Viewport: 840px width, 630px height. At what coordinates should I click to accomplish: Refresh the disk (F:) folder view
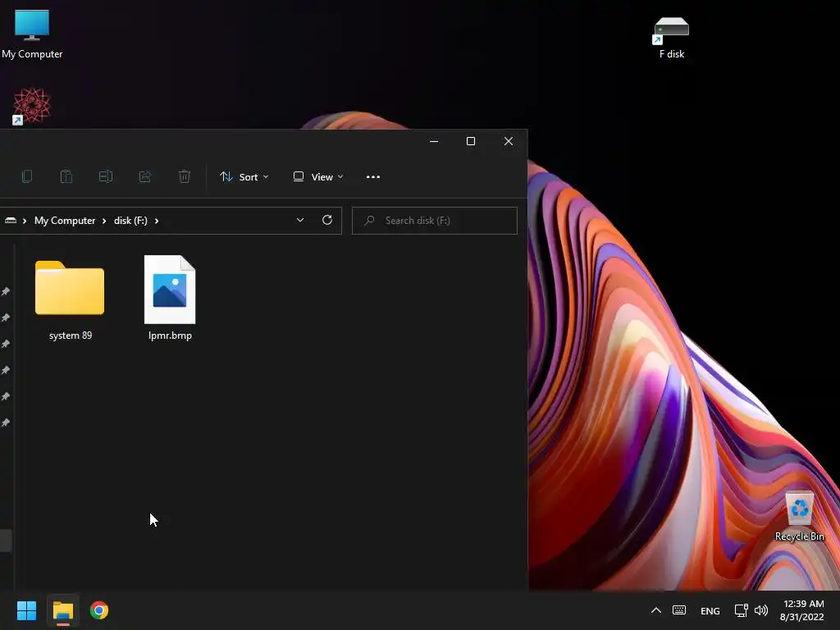(x=327, y=220)
